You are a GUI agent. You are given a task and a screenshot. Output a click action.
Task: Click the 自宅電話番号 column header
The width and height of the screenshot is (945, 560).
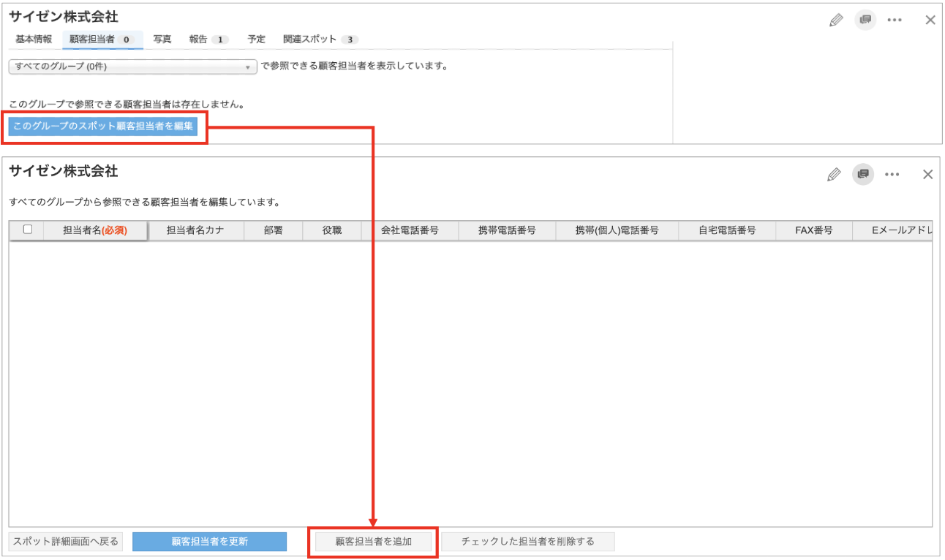[x=727, y=230]
